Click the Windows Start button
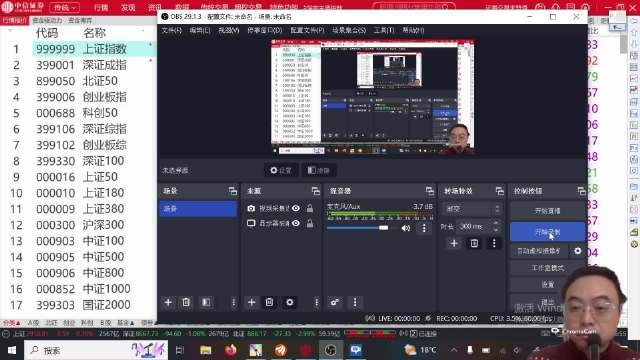Image resolution: width=640 pixels, height=360 pixels. tap(12, 350)
